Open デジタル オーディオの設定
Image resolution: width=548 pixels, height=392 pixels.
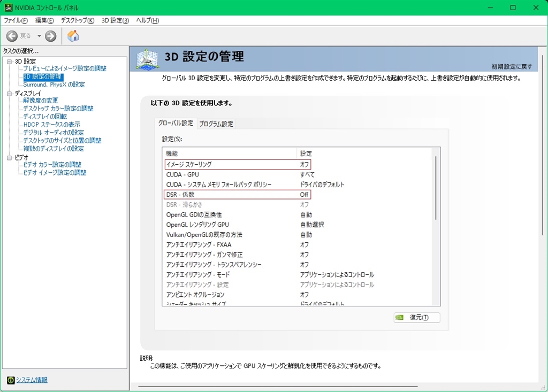[x=54, y=133]
